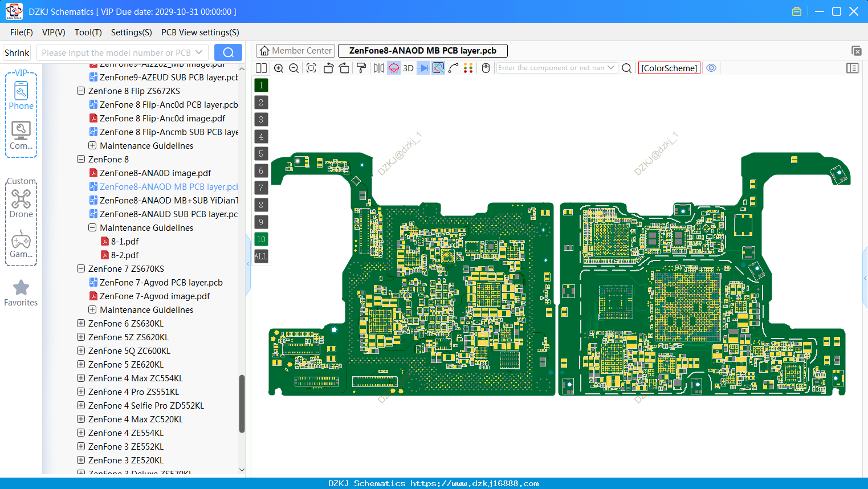
Task: Zoom in on the PCB view
Action: [279, 68]
